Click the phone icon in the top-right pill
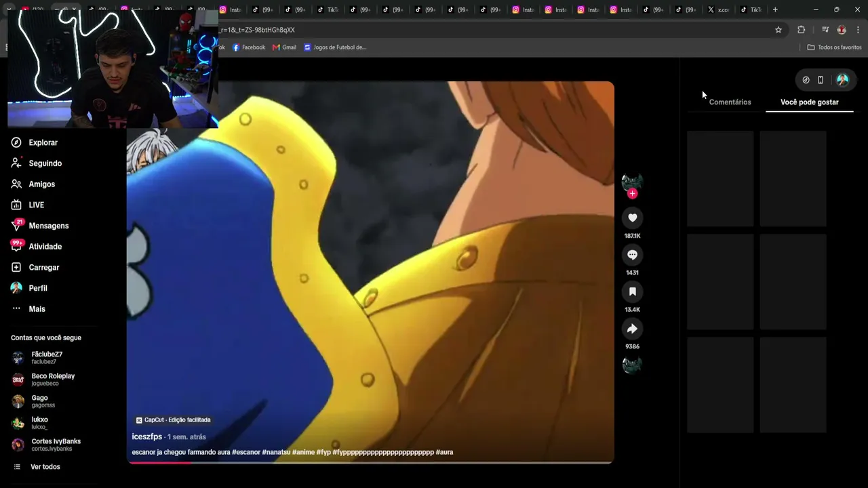 click(x=821, y=80)
